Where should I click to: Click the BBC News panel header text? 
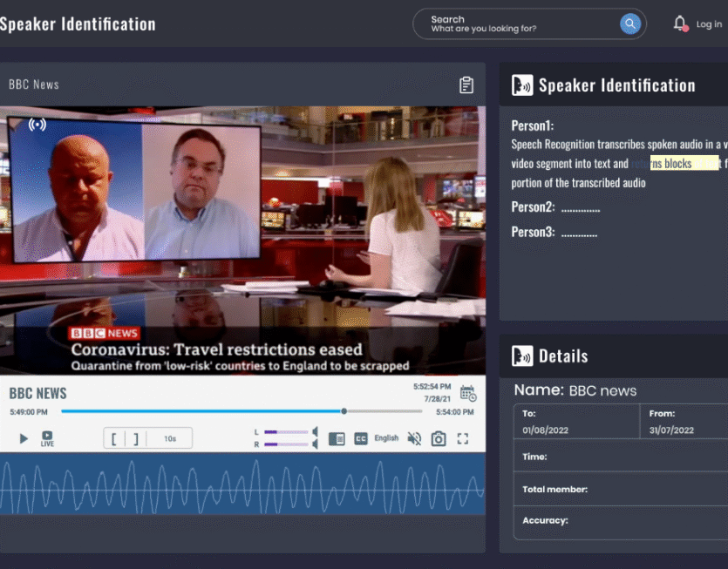[34, 85]
